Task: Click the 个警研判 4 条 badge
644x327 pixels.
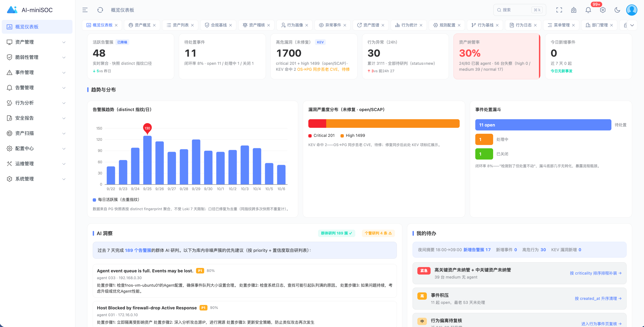Action: (378, 233)
